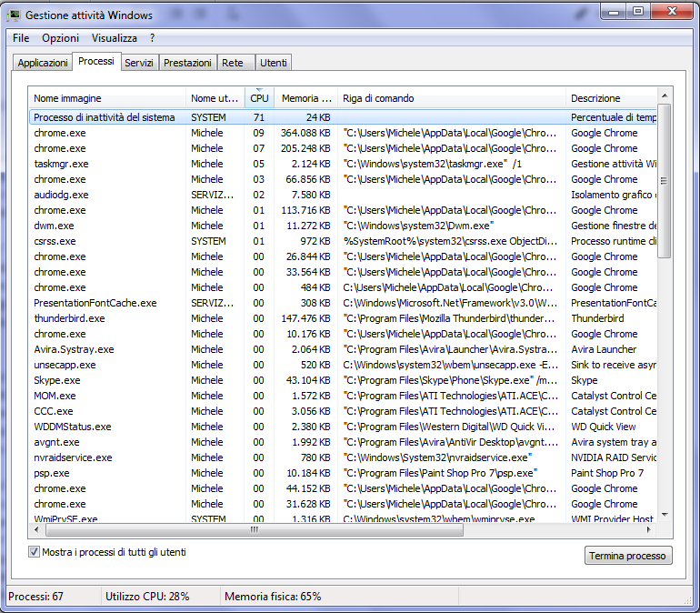The height and width of the screenshot is (613, 700).
Task: Select the avgnt.exe process
Action: click(x=343, y=442)
